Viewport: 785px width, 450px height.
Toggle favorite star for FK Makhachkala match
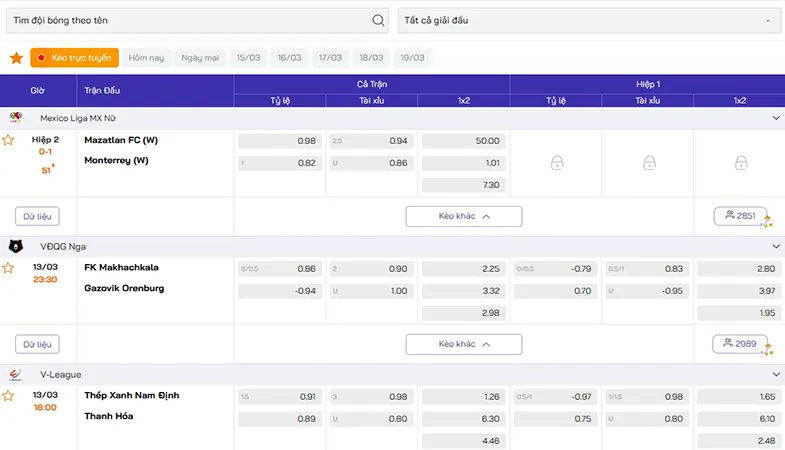pyautogui.click(x=8, y=268)
